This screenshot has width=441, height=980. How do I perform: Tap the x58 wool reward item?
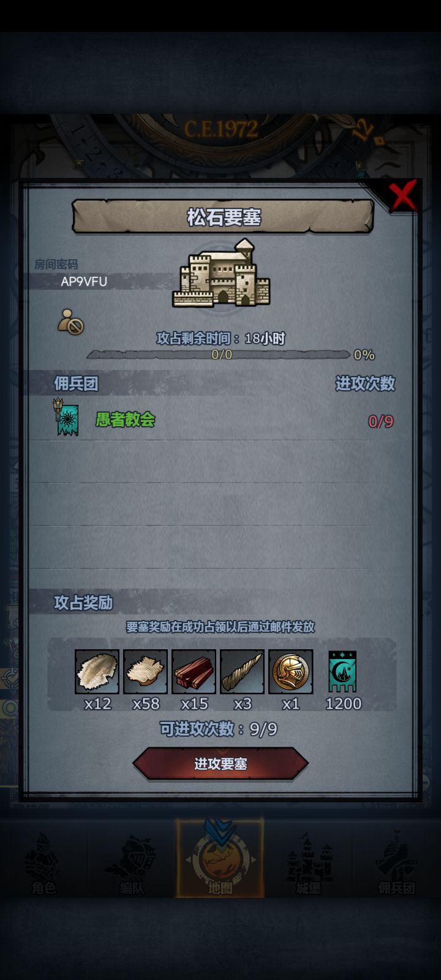[x=145, y=672]
